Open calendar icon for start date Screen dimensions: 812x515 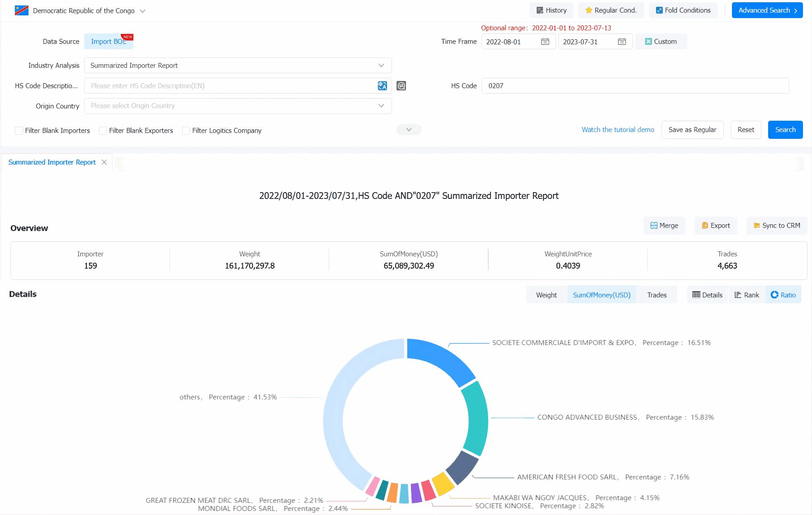(545, 42)
